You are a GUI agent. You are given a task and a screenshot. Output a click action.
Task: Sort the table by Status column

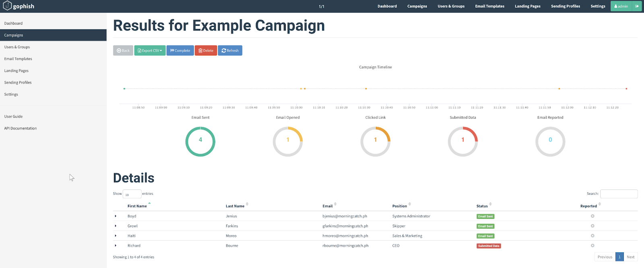(490, 204)
